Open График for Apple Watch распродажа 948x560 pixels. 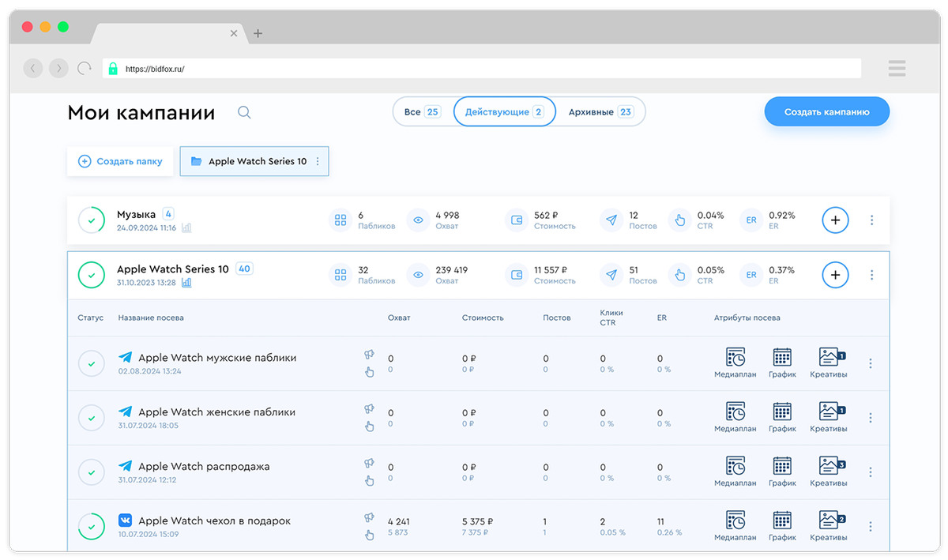tap(782, 472)
